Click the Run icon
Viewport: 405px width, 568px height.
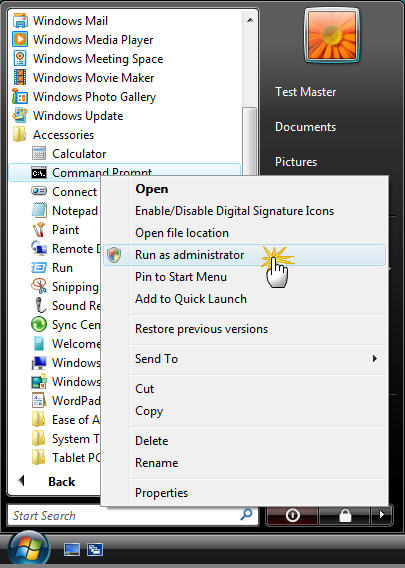pyautogui.click(x=39, y=267)
